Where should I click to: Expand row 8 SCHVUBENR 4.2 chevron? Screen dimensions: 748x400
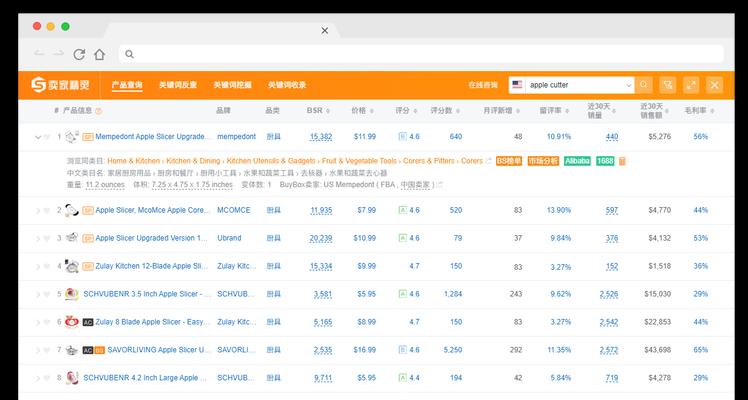click(38, 379)
